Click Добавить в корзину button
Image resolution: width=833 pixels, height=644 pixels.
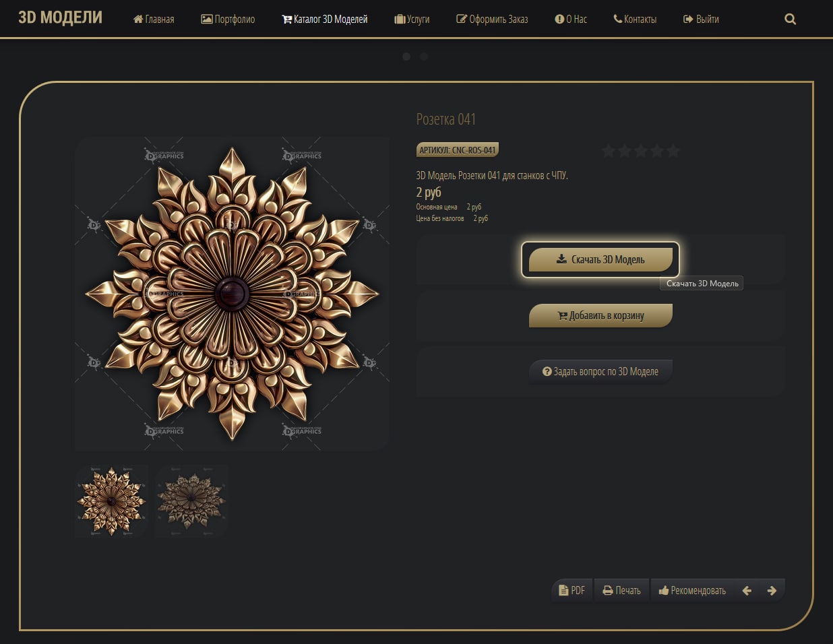(x=600, y=315)
